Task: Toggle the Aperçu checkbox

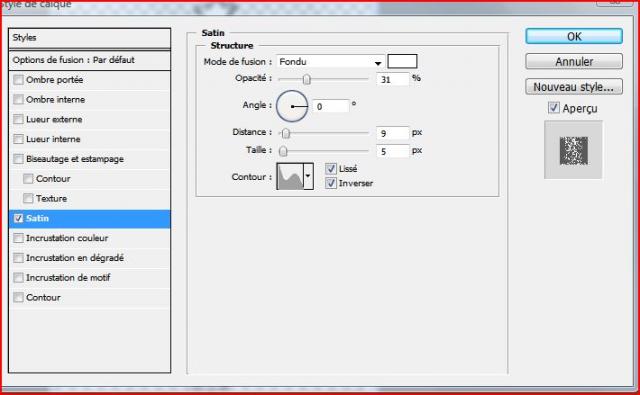Action: (x=553, y=108)
